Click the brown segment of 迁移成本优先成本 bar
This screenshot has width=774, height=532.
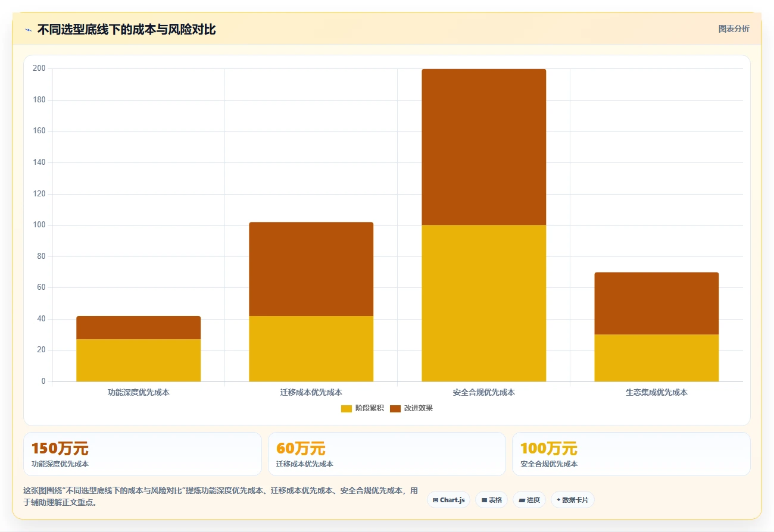tap(311, 269)
